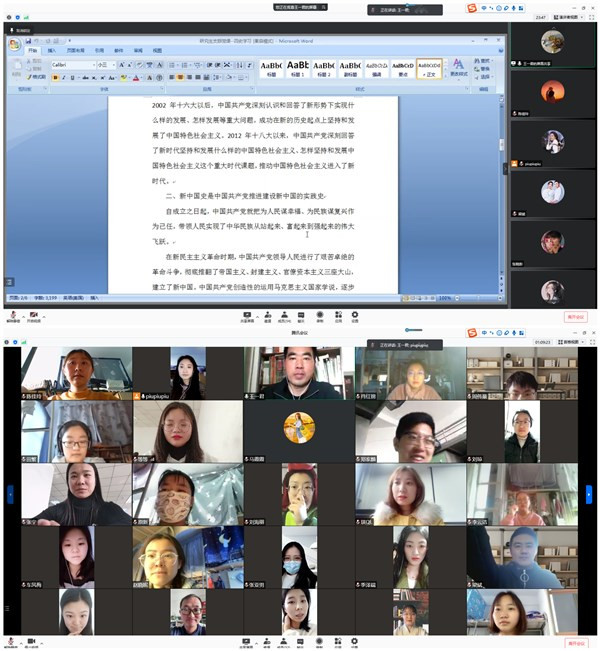Apply the Heading 1 style
Viewport: 600px width, 651px height.
pos(298,68)
